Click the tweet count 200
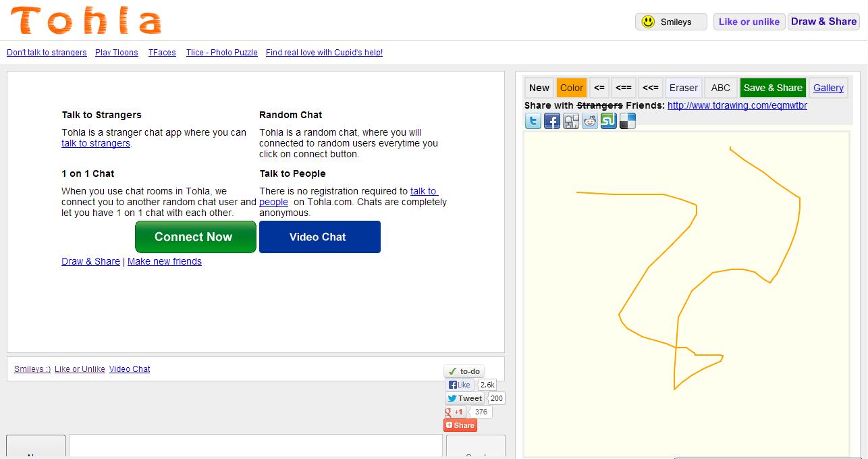 (497, 398)
